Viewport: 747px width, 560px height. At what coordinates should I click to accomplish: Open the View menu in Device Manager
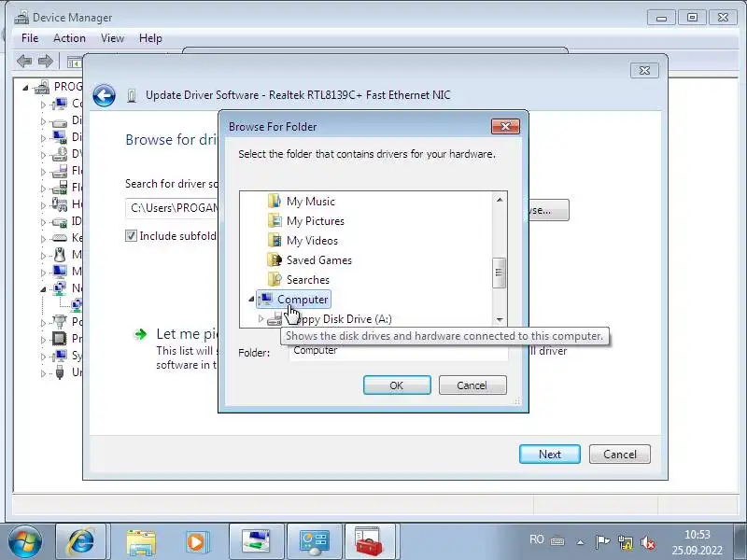[x=112, y=38]
